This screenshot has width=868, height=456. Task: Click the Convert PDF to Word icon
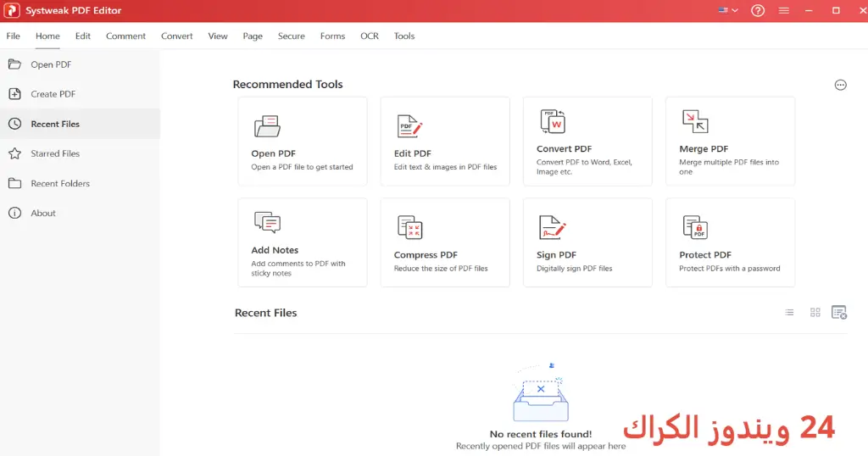coord(553,121)
